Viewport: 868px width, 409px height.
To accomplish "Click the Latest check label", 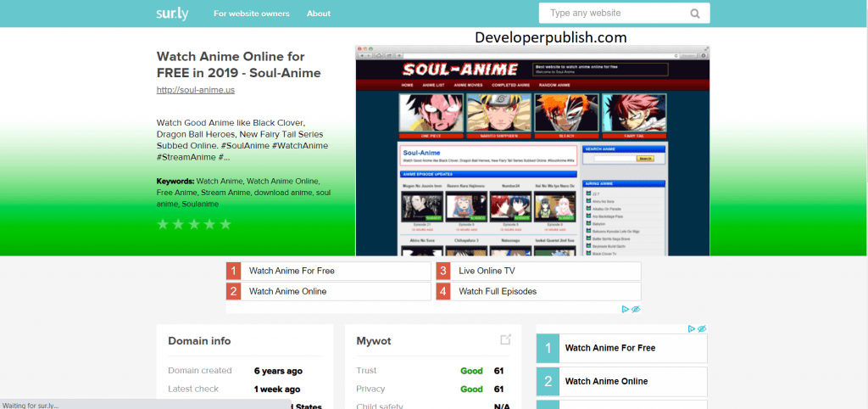I will 193,389.
